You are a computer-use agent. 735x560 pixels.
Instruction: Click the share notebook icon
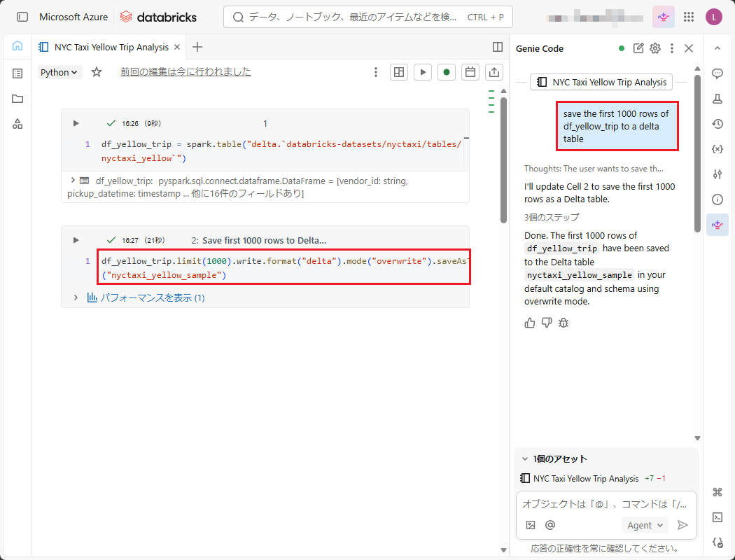point(494,72)
